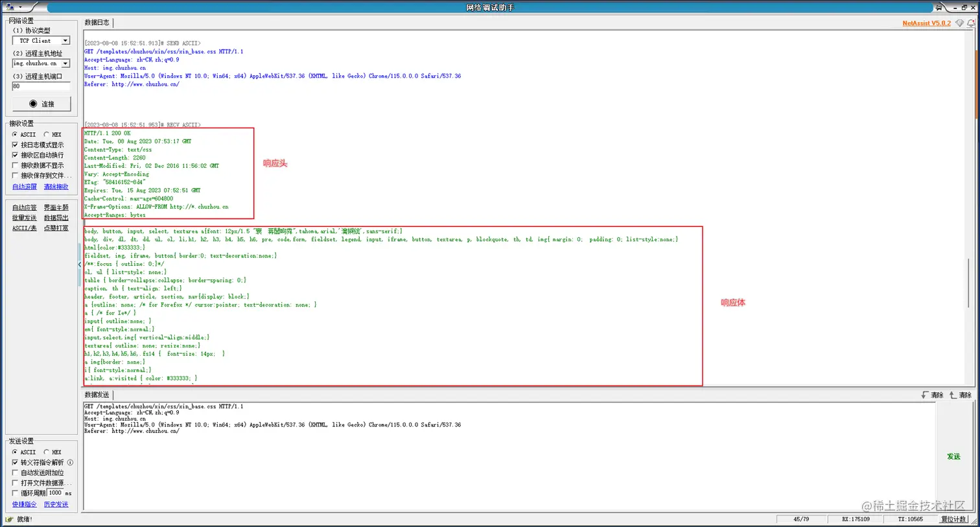Open the 快捷指令 link
980x527 pixels.
pos(25,504)
